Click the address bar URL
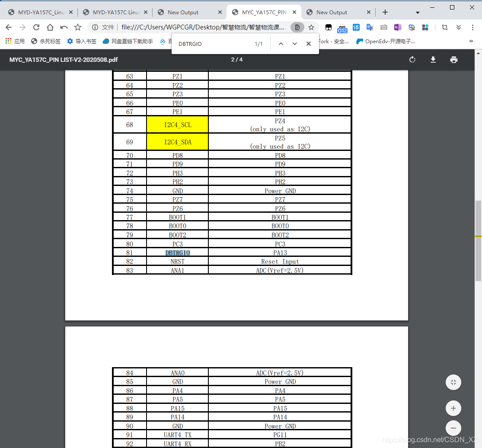The image size is (482, 448). click(x=203, y=27)
